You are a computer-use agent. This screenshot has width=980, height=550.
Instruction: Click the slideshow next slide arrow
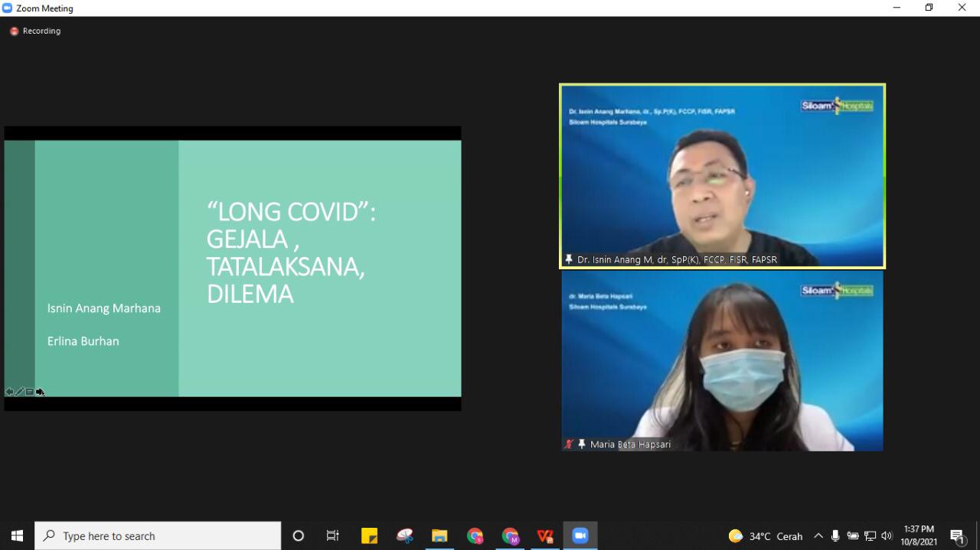(40, 392)
